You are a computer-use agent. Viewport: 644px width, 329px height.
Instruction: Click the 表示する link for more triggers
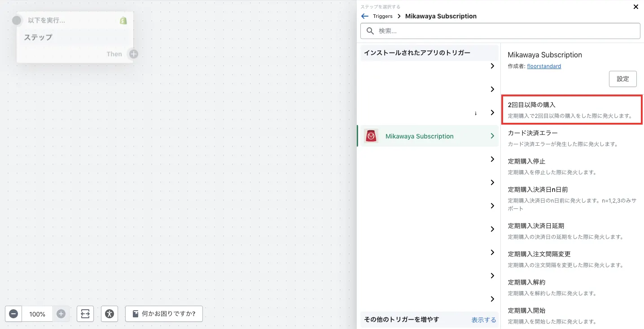[484, 320]
